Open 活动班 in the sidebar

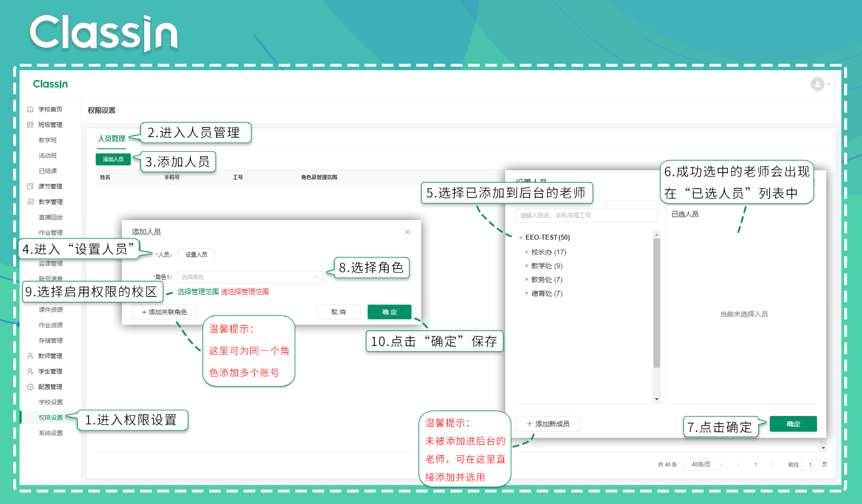point(48,156)
